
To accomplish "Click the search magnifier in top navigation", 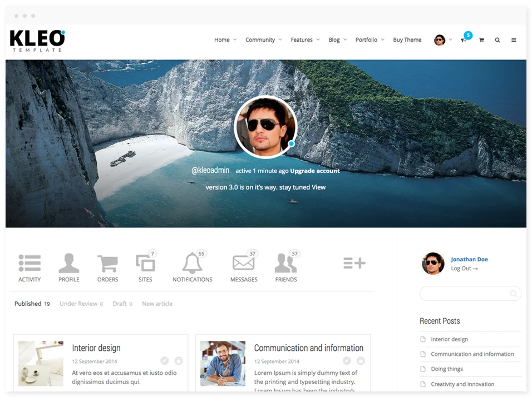I will coord(497,40).
